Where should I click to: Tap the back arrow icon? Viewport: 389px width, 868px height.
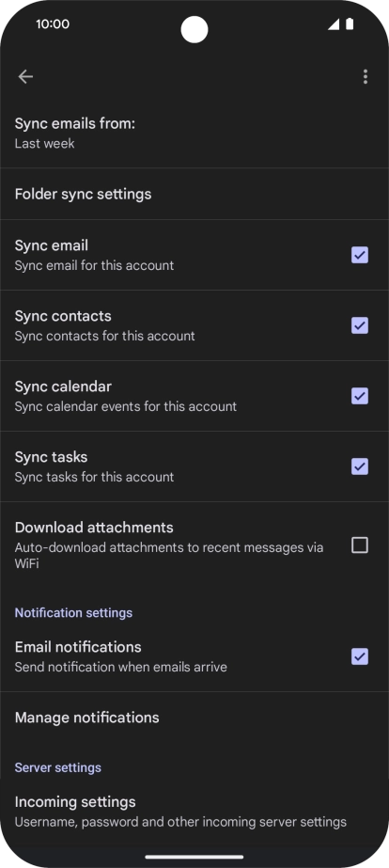click(25, 77)
